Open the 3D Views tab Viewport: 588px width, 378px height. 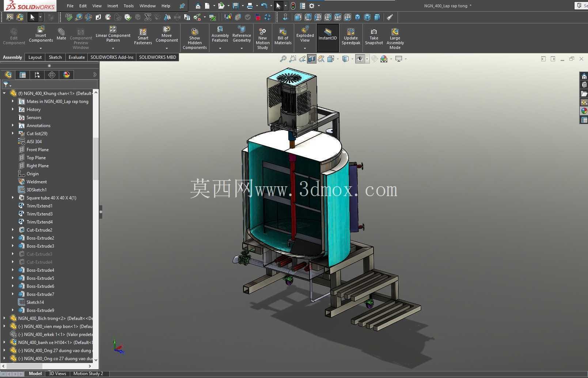point(57,374)
